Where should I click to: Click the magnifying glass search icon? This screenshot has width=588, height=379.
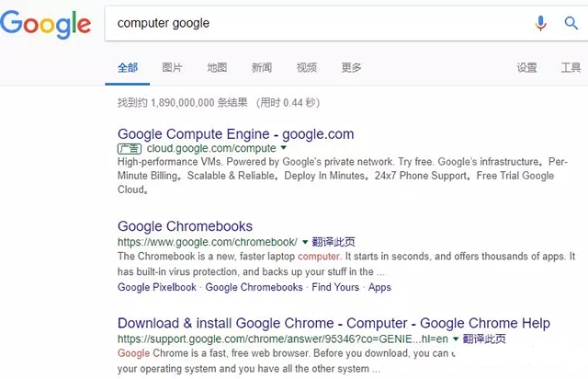click(x=571, y=23)
